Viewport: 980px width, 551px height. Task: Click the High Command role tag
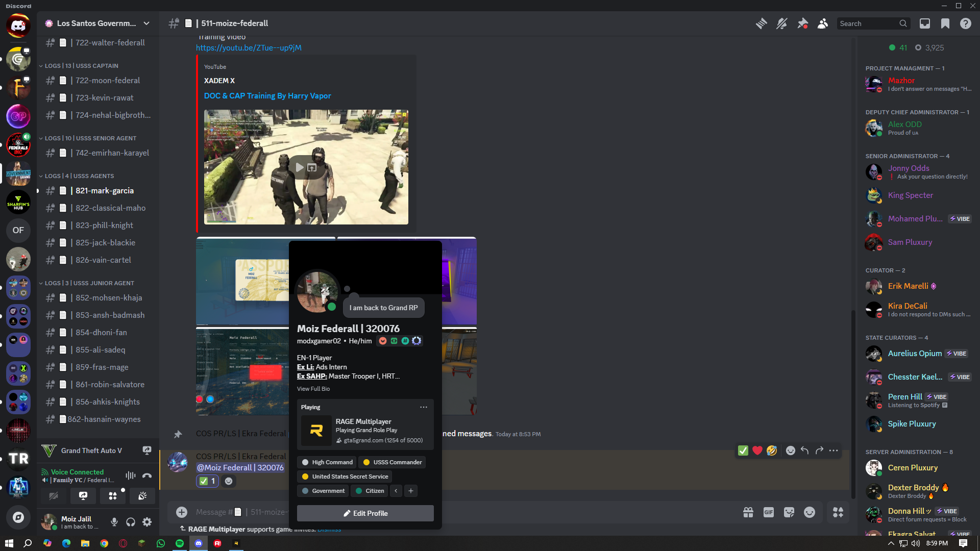coord(327,462)
